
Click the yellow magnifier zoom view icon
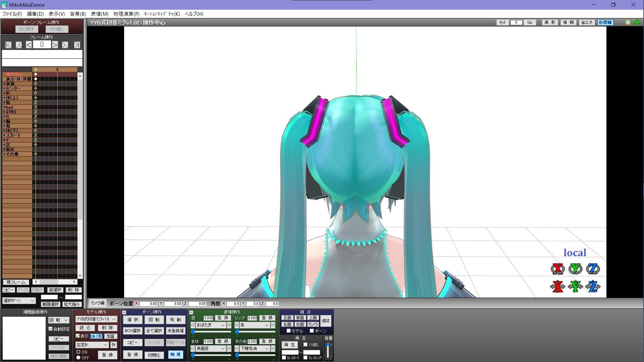point(628,22)
